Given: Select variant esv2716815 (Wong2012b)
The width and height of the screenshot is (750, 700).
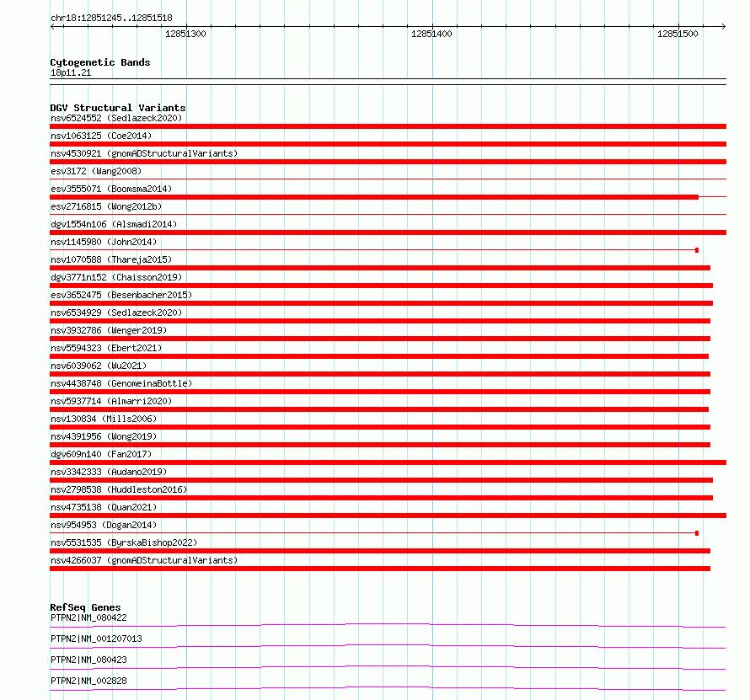Looking at the screenshot, I should pos(106,206).
